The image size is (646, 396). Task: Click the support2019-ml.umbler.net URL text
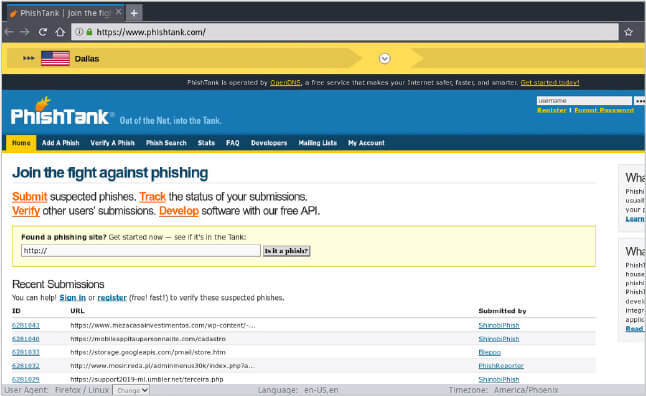[147, 379]
